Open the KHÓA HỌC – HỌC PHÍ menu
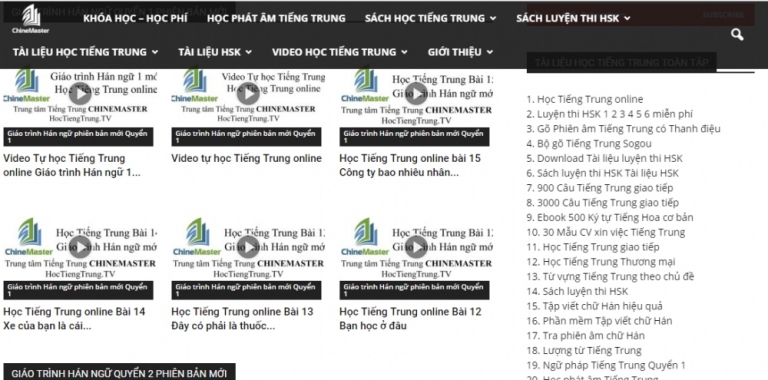 (135, 19)
